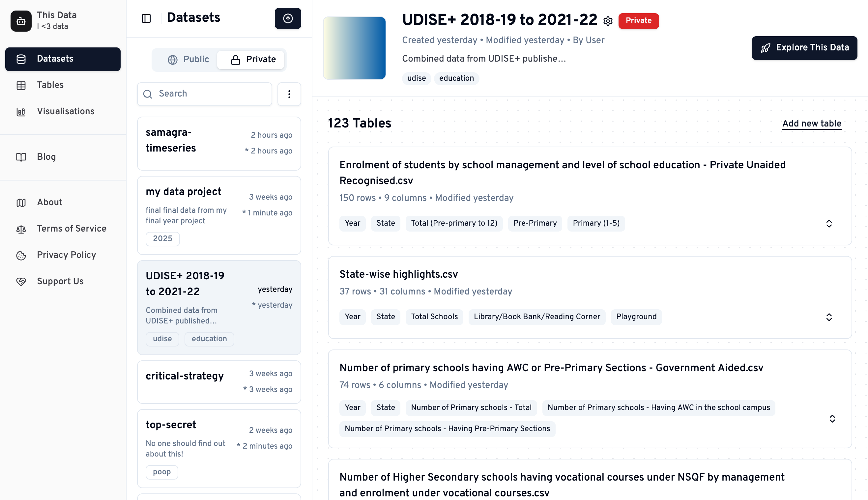Click inside the dataset Search field
The image size is (868, 500).
tap(204, 94)
